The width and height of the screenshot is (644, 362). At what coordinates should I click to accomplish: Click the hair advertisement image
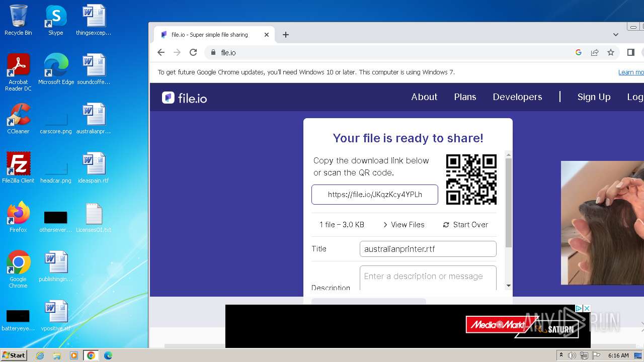[x=602, y=223]
